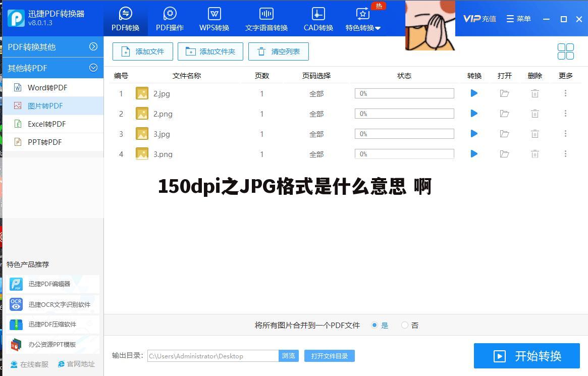Image resolution: width=588 pixels, height=376 pixels.
Task: Expand the 特色转换 dropdown tab
Action: tap(362, 19)
